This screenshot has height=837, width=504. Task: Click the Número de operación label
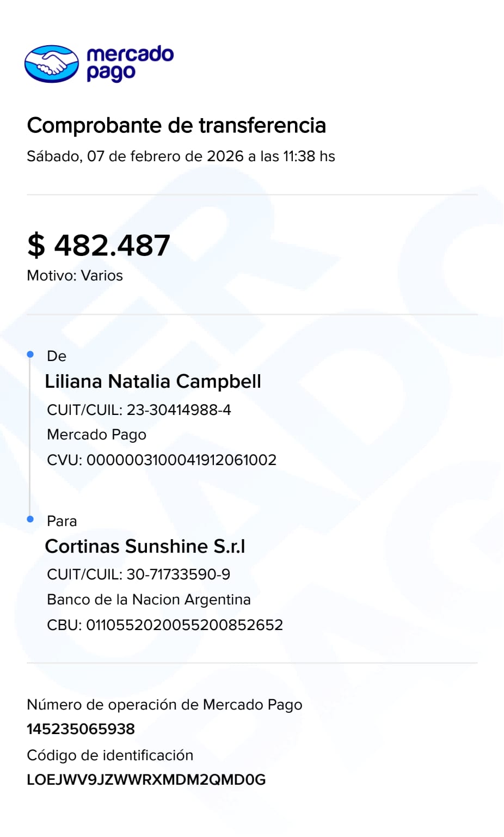click(164, 705)
